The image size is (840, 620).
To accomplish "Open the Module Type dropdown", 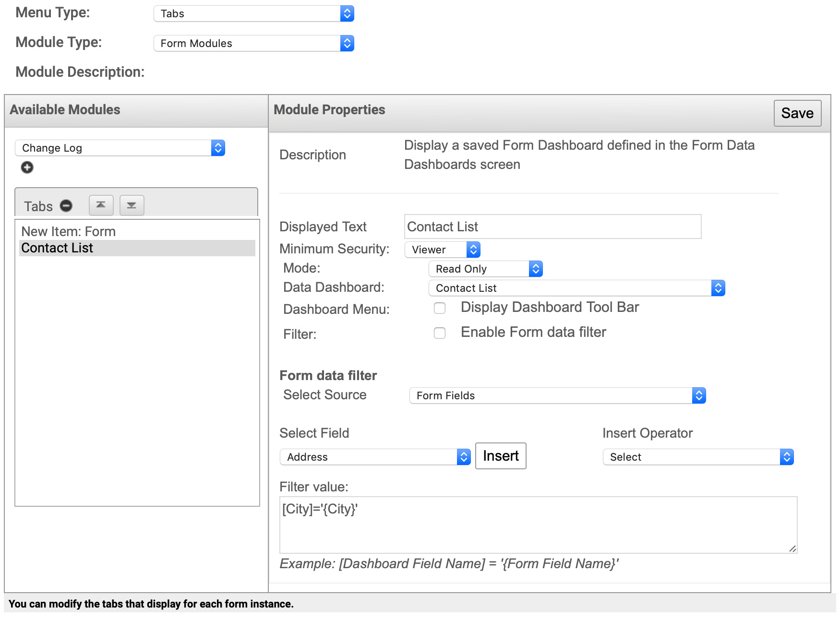I will click(x=254, y=43).
